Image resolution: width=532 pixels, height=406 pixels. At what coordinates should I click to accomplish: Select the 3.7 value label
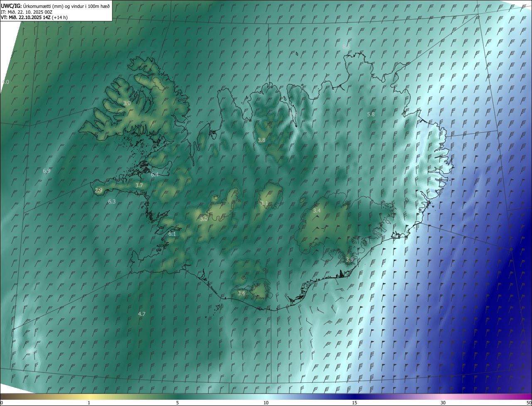139,185
